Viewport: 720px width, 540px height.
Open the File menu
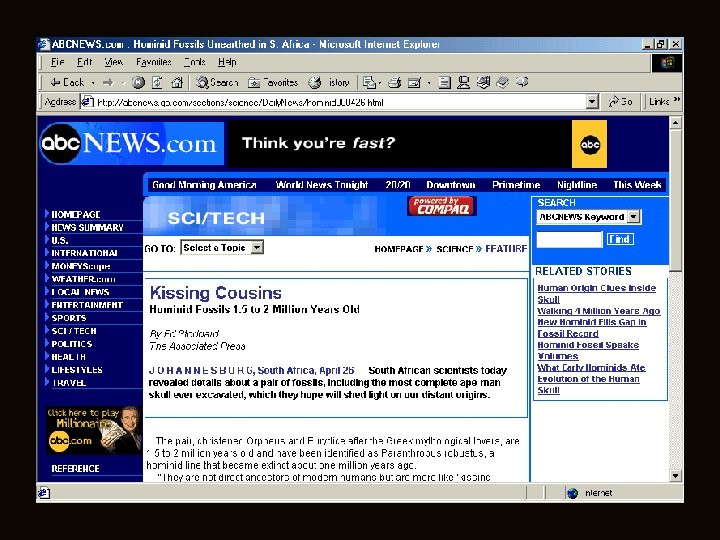click(x=57, y=62)
